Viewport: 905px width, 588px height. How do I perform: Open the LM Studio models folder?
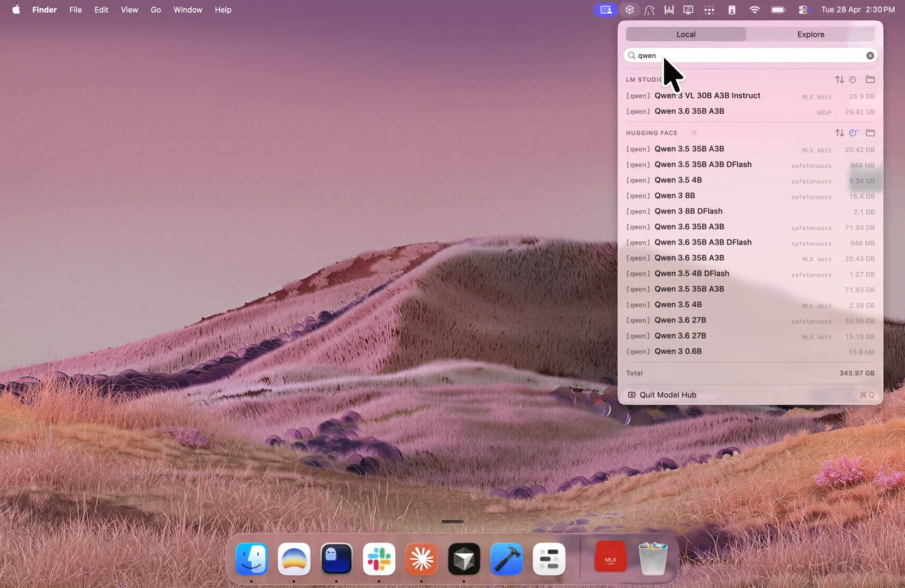click(870, 79)
